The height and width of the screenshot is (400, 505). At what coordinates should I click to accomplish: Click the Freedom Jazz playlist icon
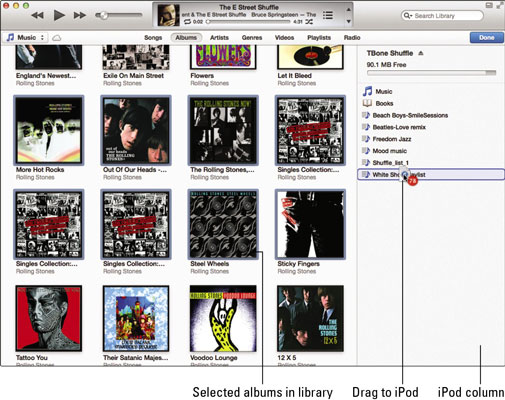[366, 139]
